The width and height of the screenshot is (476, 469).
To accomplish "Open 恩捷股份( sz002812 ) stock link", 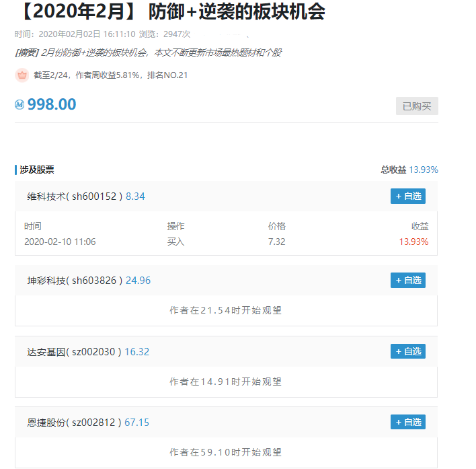I will click(74, 423).
